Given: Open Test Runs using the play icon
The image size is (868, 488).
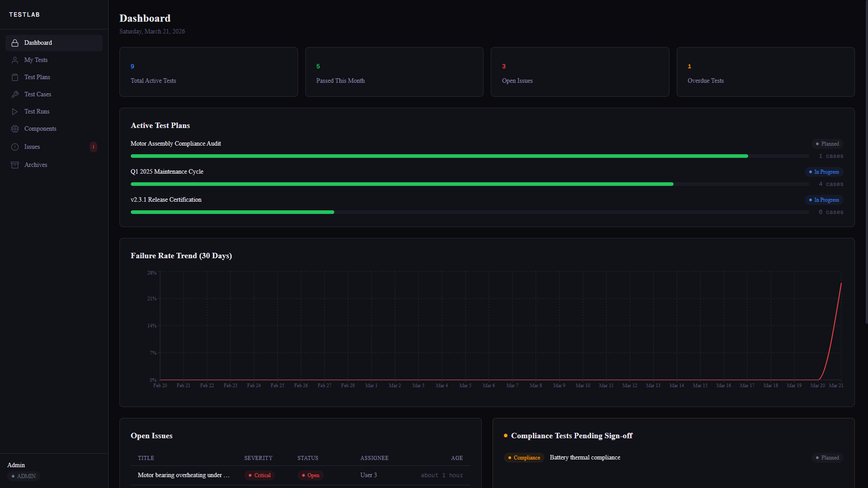Looking at the screenshot, I should (15, 111).
